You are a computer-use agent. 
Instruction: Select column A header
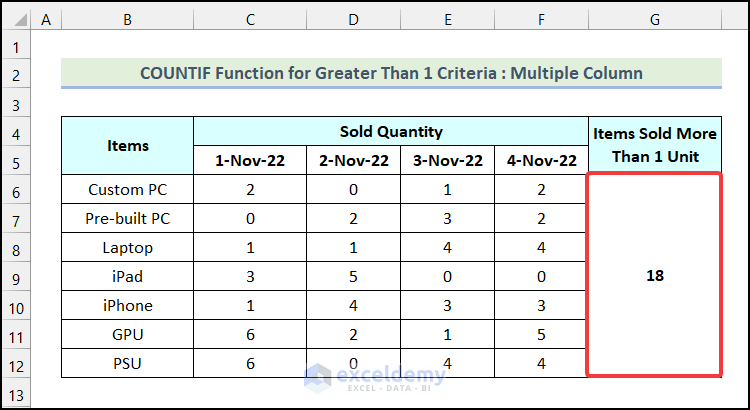click(x=47, y=19)
